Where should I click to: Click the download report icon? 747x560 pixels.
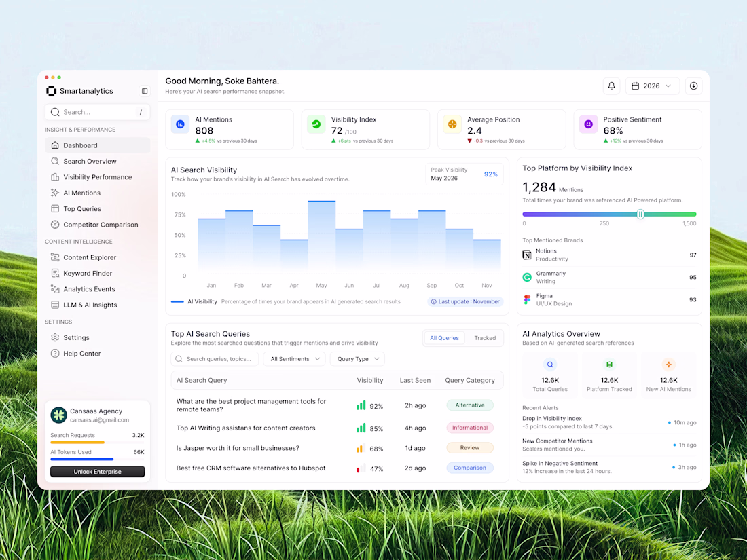[693, 86]
